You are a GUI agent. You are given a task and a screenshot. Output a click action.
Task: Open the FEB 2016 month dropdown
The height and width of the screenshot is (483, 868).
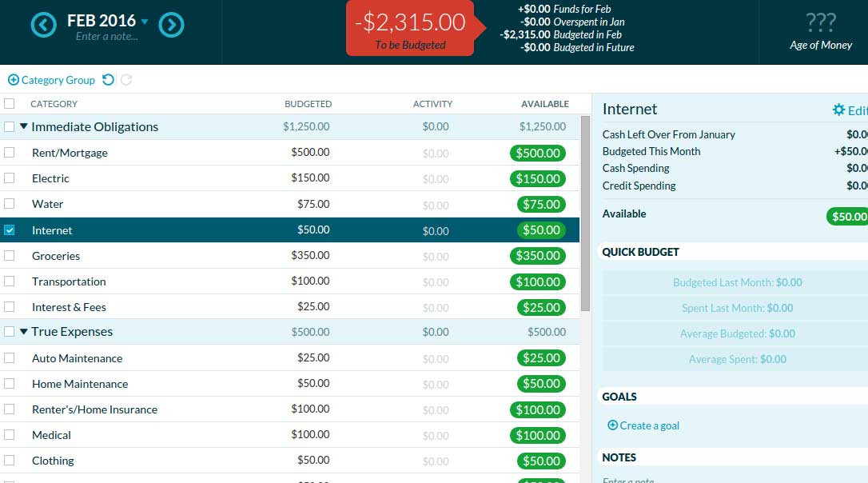(x=145, y=22)
